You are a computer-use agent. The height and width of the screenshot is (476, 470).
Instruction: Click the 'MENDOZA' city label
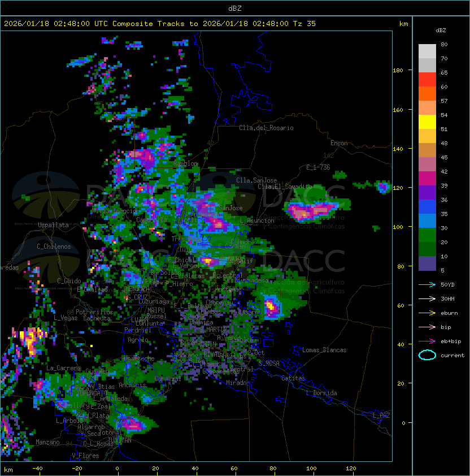(x=137, y=289)
